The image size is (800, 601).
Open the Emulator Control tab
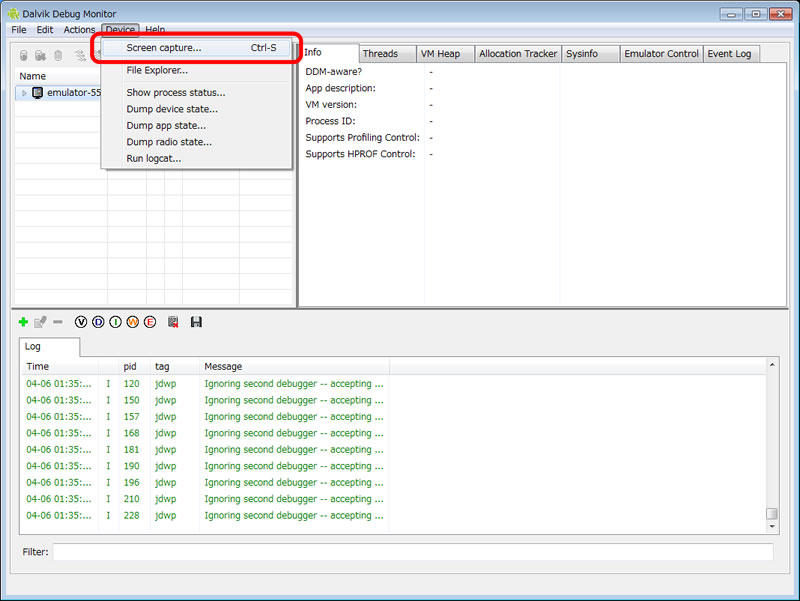point(661,54)
